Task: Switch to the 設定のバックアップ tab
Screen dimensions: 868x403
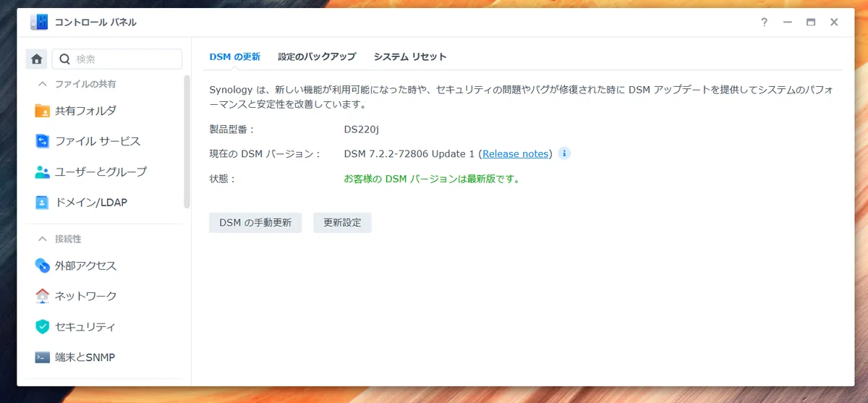Action: pos(317,56)
